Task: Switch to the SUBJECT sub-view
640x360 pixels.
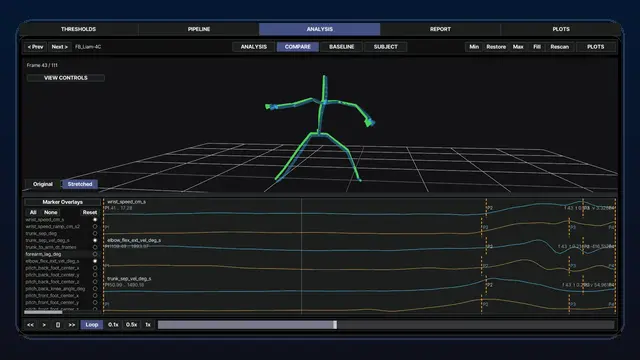Action: (385, 47)
